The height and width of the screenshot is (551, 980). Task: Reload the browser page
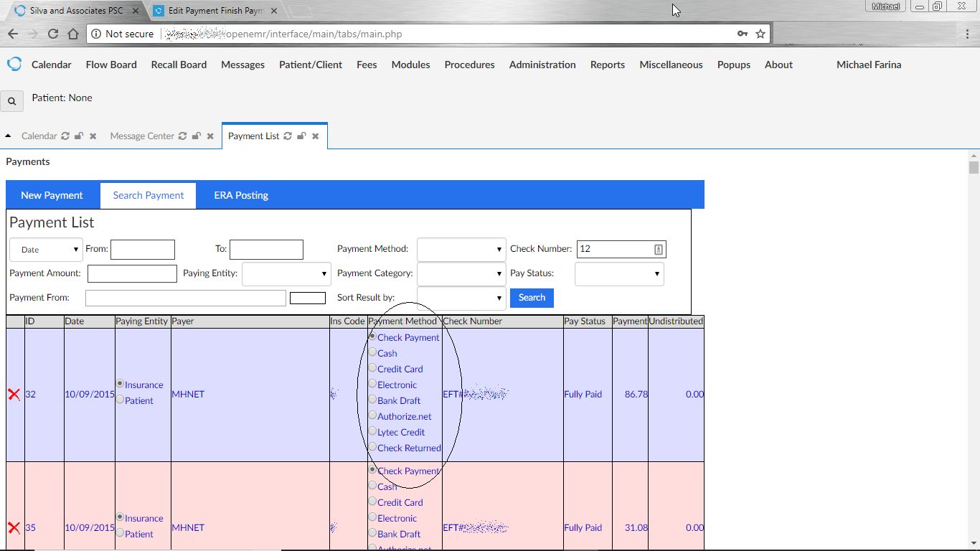[53, 34]
